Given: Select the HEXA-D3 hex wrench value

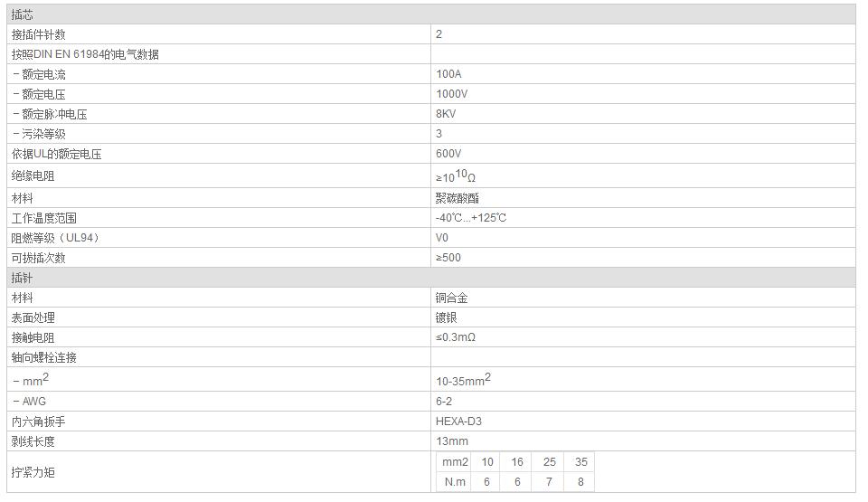Looking at the screenshot, I should coord(458,421).
